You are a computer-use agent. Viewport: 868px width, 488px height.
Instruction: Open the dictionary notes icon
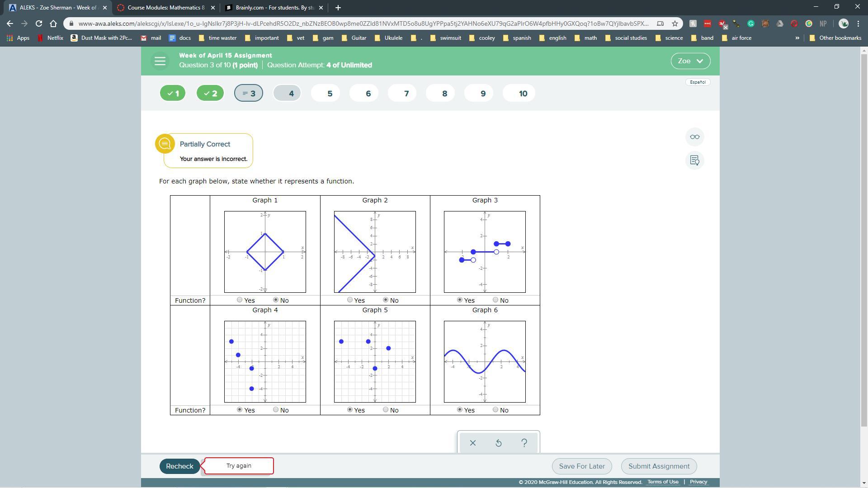point(694,160)
